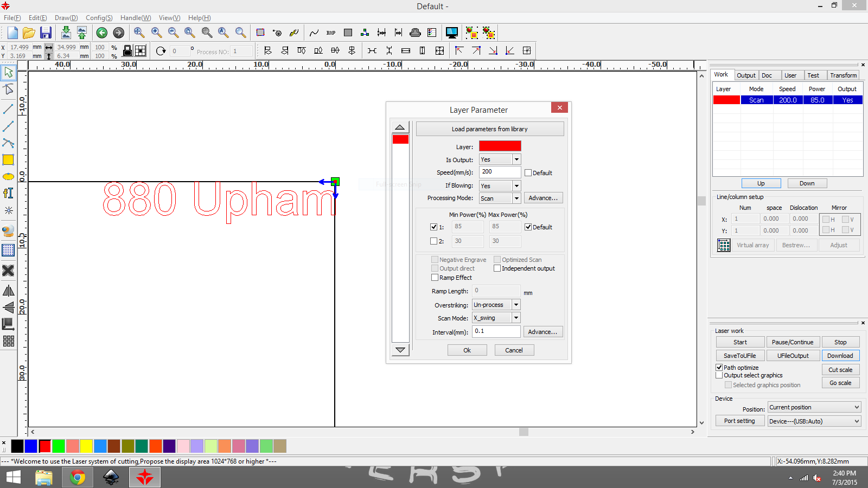Select the text tool

[9, 194]
